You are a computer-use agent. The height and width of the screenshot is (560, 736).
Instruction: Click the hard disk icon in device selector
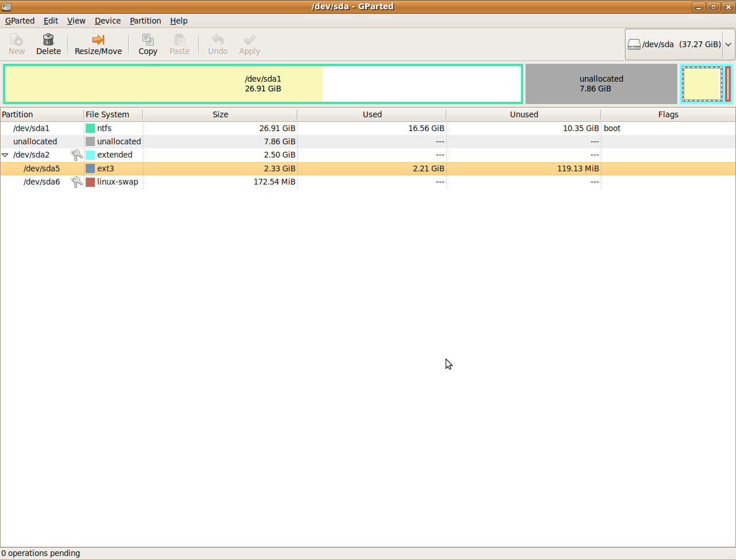[634, 44]
